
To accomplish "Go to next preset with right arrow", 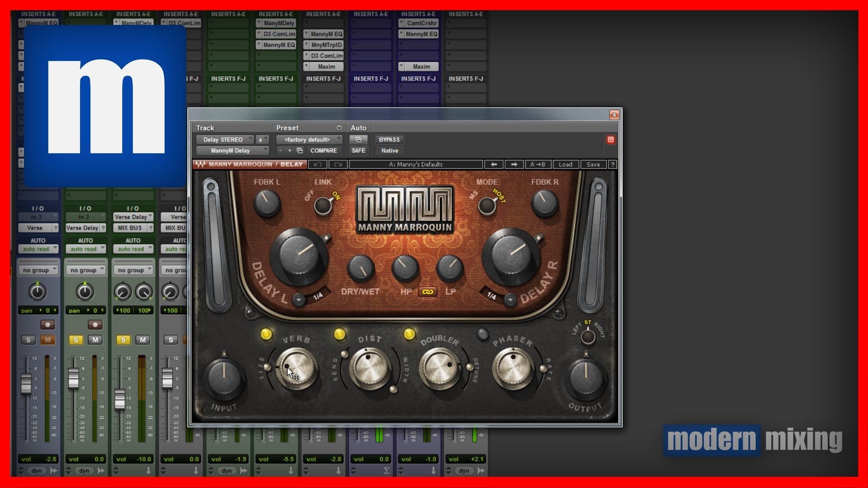I will coord(514,164).
